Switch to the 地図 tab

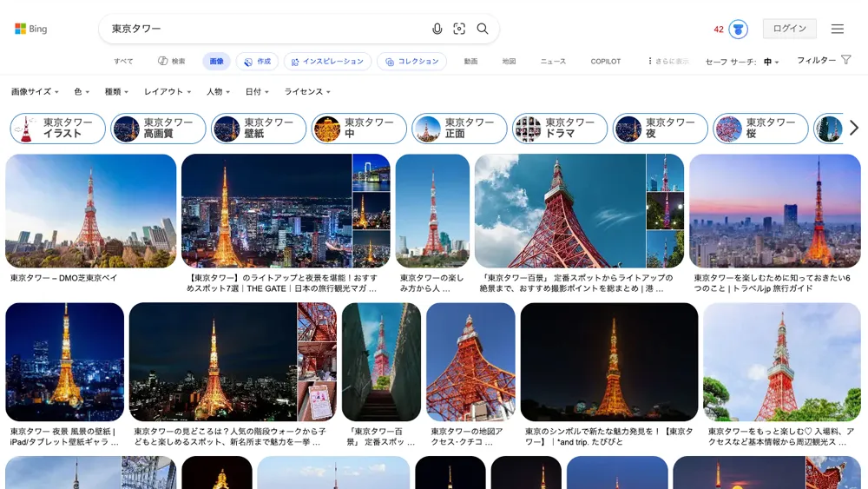pyautogui.click(x=509, y=62)
